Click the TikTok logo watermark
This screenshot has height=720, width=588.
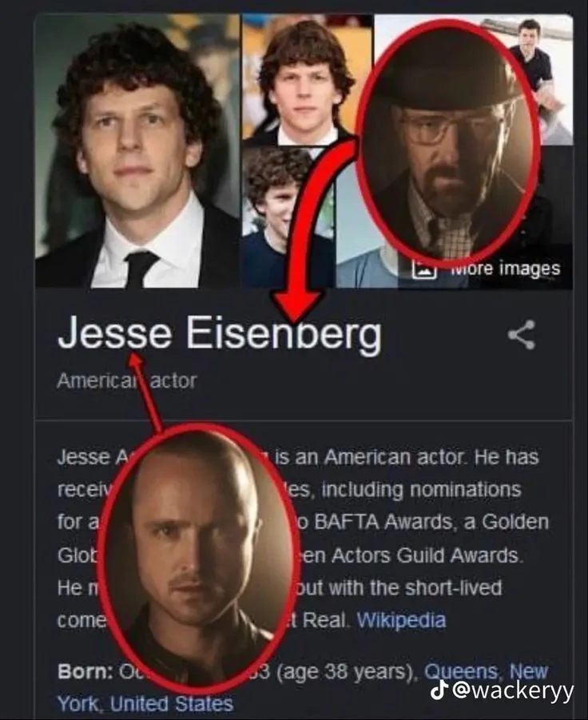[x=439, y=690]
